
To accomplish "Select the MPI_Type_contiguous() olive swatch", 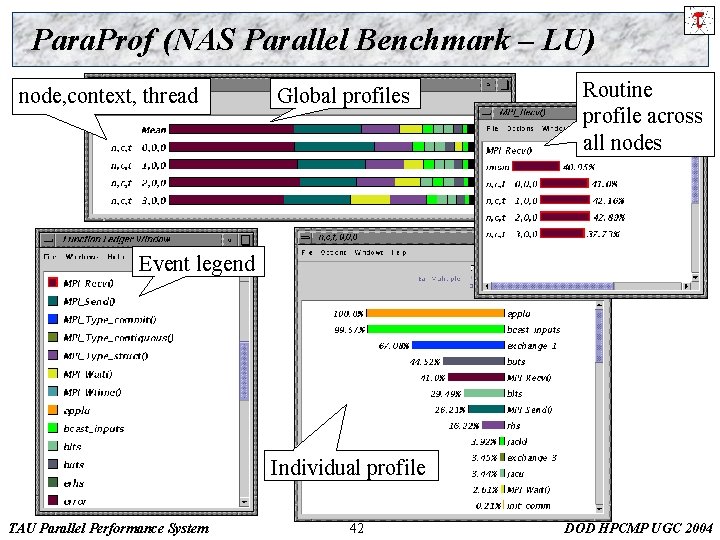I will coord(53,337).
